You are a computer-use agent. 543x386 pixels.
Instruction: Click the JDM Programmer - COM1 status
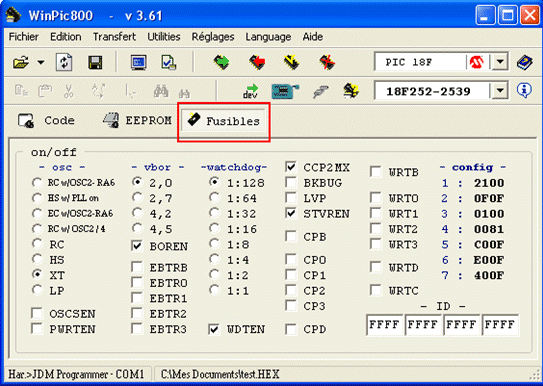76,374
